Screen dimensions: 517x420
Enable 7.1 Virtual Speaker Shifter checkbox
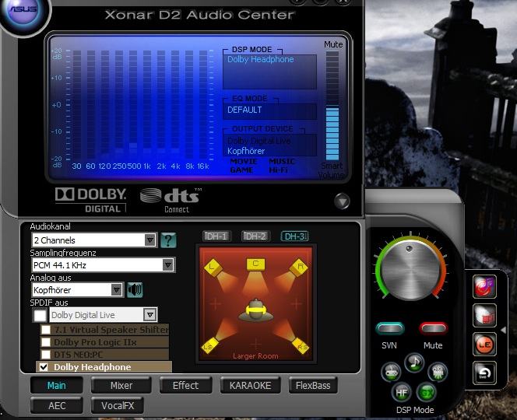click(x=46, y=330)
